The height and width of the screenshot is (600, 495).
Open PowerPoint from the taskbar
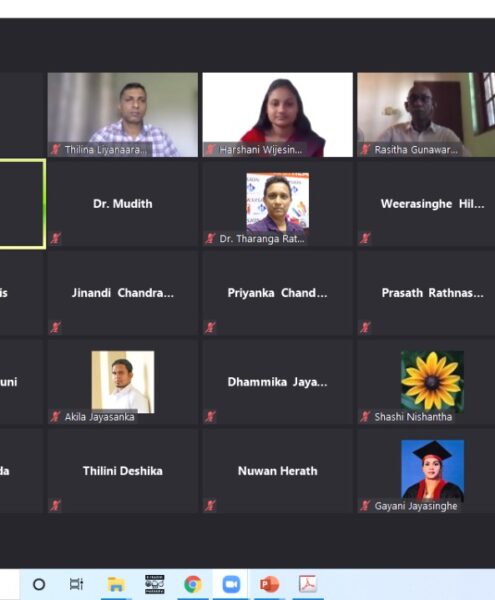[269, 584]
